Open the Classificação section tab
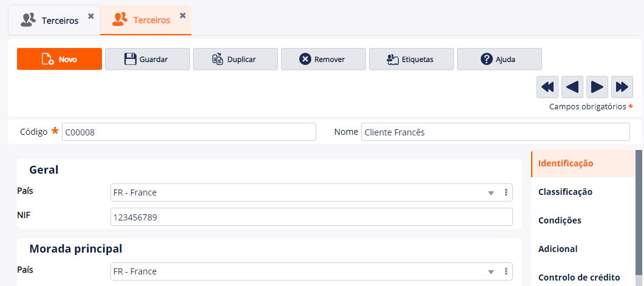Viewport: 644px width, 286px height. (x=565, y=192)
